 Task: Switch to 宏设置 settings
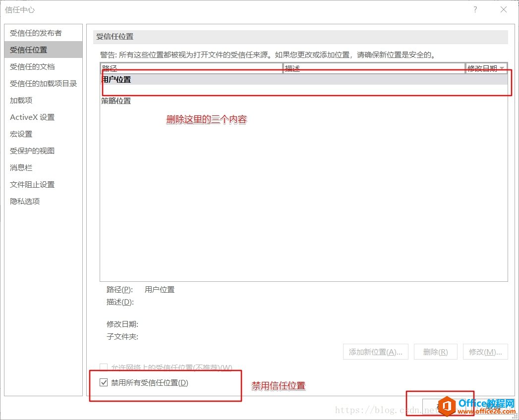point(21,134)
